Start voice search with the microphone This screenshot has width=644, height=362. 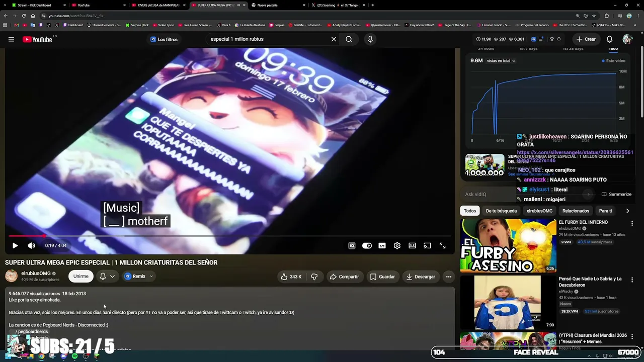[370, 39]
